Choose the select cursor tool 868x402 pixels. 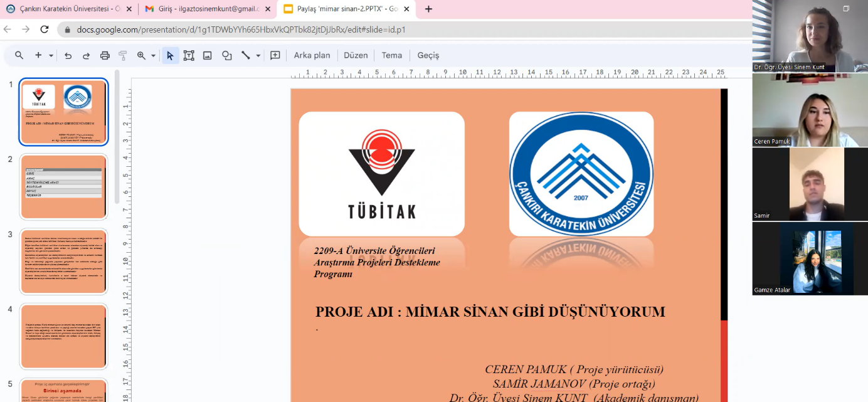[170, 55]
